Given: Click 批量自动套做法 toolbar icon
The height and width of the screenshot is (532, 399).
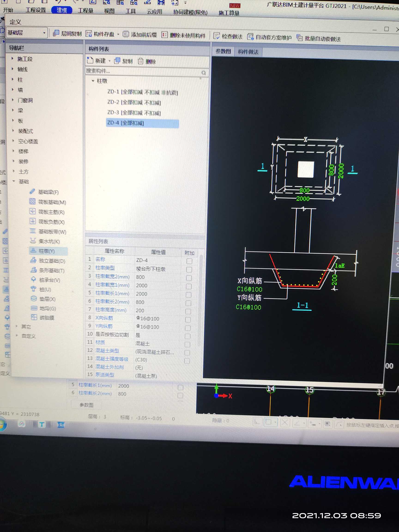Looking at the screenshot, I should point(299,38).
